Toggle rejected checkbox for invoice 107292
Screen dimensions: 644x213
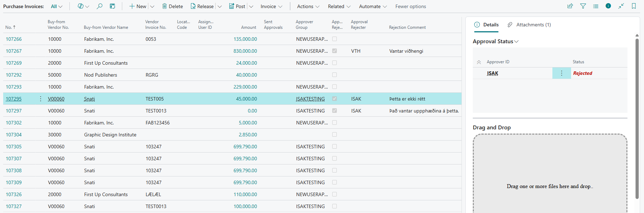point(334,75)
